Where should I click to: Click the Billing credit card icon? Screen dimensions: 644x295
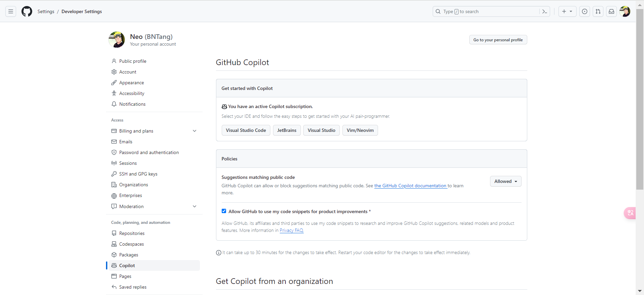[114, 131]
